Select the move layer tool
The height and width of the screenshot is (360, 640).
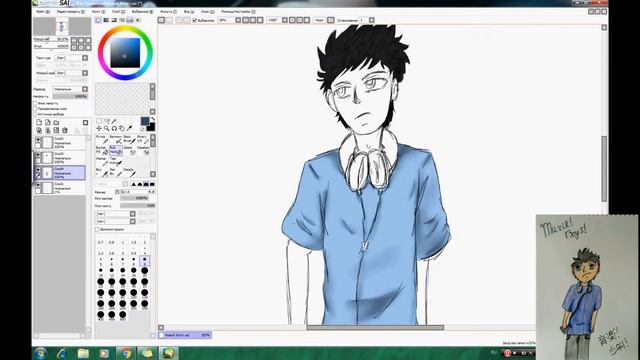99,129
